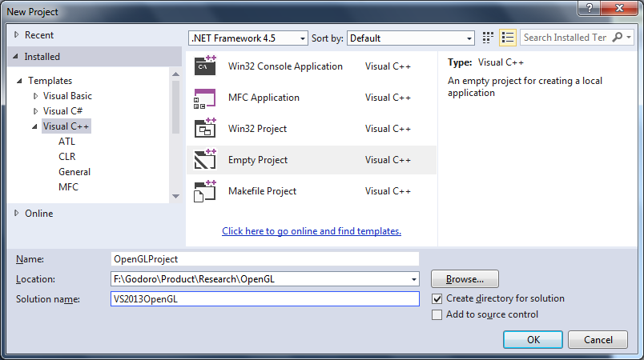Enable Add to source control checkbox
Image resolution: width=644 pixels, height=360 pixels.
[x=437, y=315]
